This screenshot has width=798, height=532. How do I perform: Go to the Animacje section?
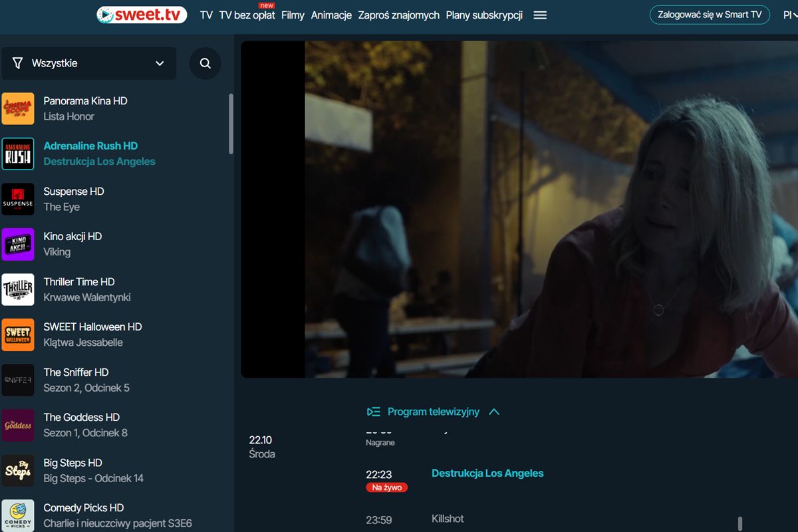click(331, 15)
